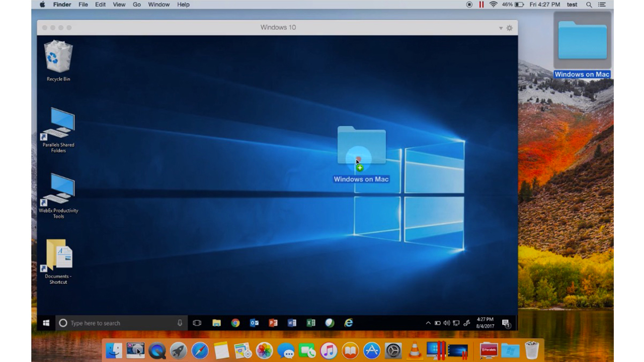The image size is (644, 362).
Task: Open VLC from the Mac Dock
Action: (x=415, y=350)
